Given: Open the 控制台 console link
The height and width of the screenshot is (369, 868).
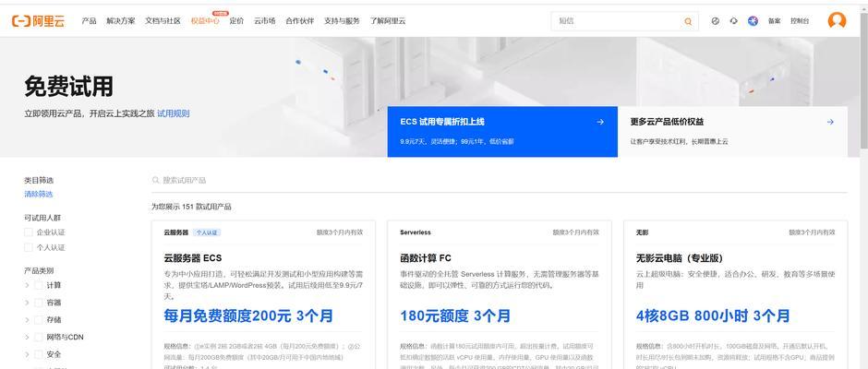Looking at the screenshot, I should pyautogui.click(x=800, y=21).
